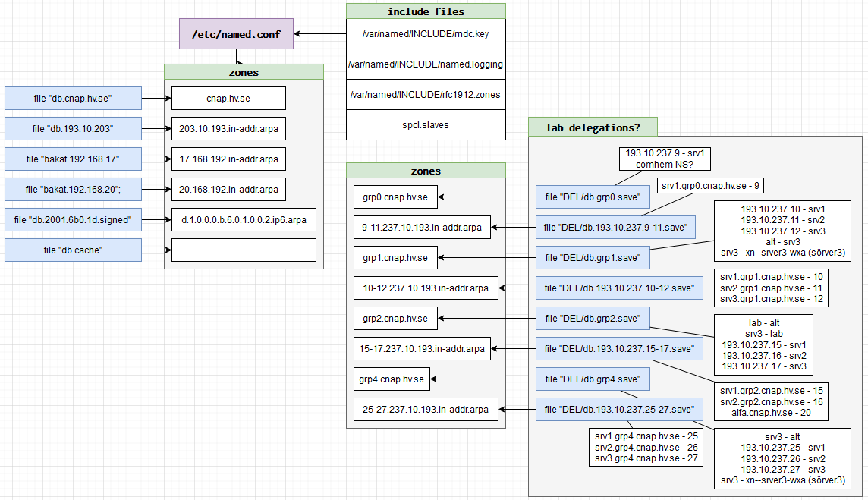Select /var/named/INCLUDE/named.logging entry
This screenshot has height=500, width=868.
pyautogui.click(x=426, y=64)
